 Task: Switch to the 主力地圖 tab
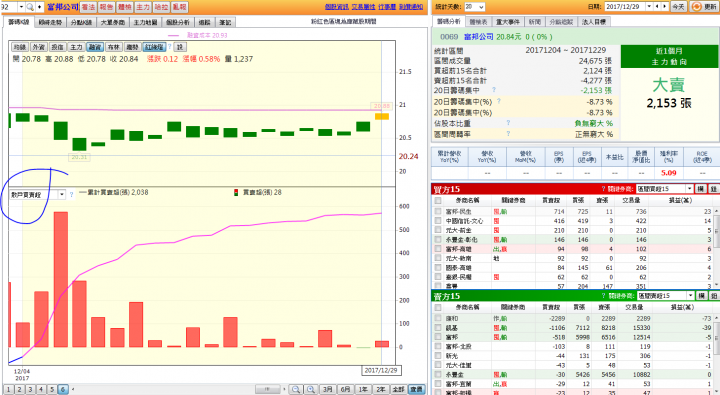(x=145, y=22)
